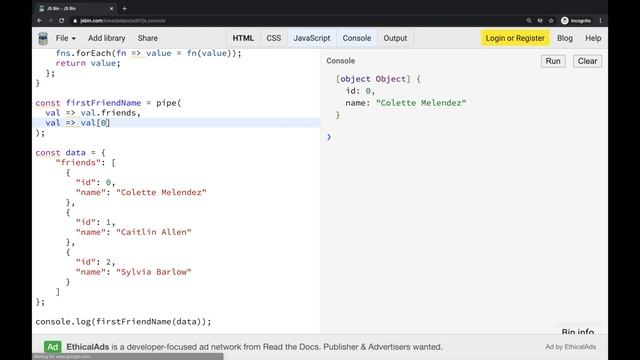
Task: Click the Incognito profile icon
Action: pos(576,20)
